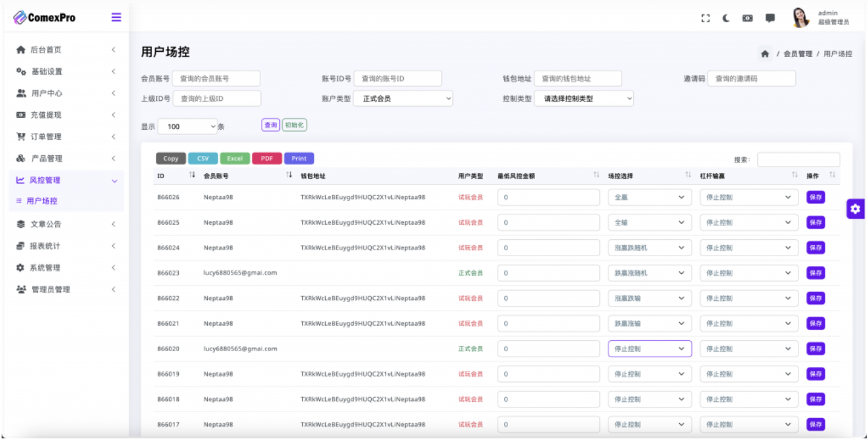Open the 控制类型 dropdown
The height and width of the screenshot is (441, 868).
coord(584,99)
